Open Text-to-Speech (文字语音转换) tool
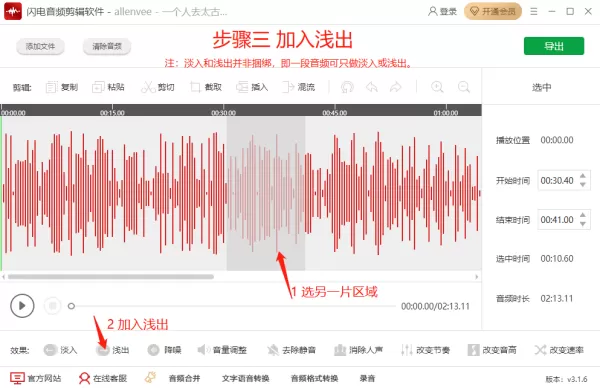 [246, 378]
